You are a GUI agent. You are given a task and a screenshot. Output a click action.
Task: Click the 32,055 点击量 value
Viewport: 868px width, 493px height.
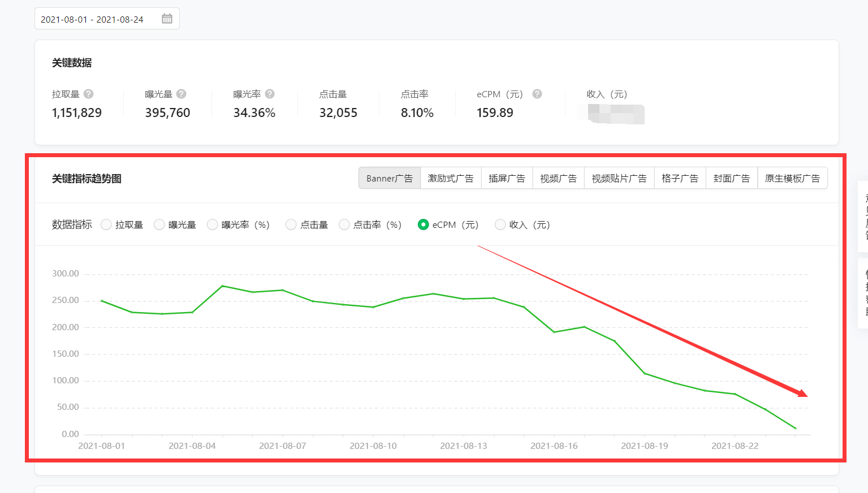click(x=338, y=113)
